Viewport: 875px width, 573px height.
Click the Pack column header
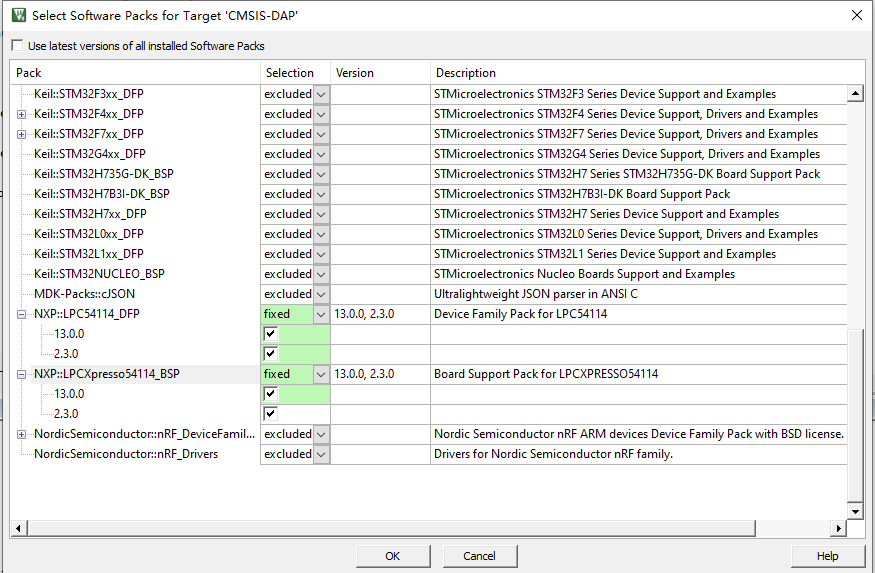(x=136, y=73)
